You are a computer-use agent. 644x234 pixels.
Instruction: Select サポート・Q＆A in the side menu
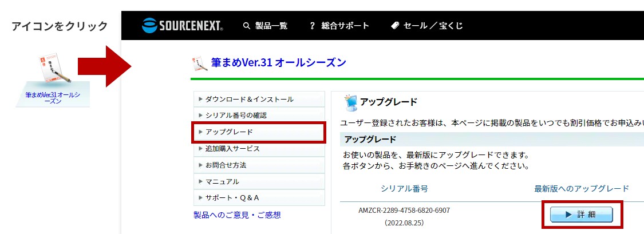pyautogui.click(x=259, y=197)
